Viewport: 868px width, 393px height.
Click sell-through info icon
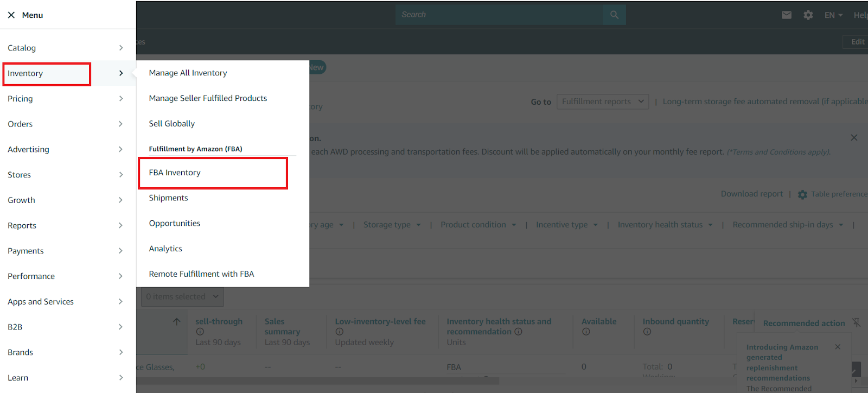pyautogui.click(x=200, y=332)
